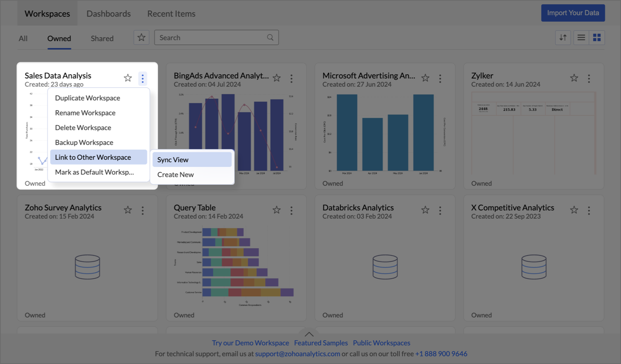Viewport: 621px width, 364px height.
Task: Select Backup Workspace from context menu
Action: click(84, 143)
